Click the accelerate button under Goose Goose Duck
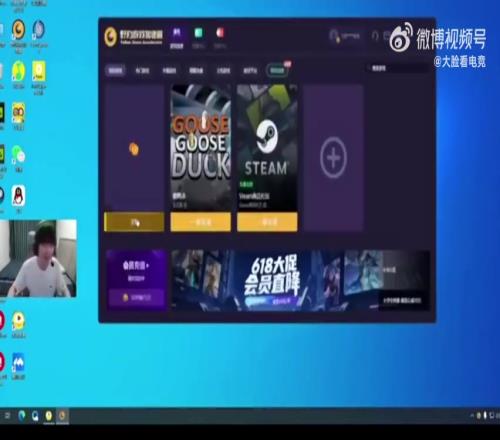The height and width of the screenshot is (440, 500). pos(201,222)
